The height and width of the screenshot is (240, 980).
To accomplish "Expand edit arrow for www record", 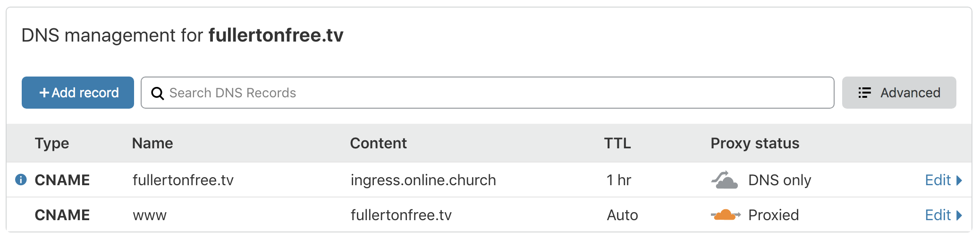I will coord(959,215).
